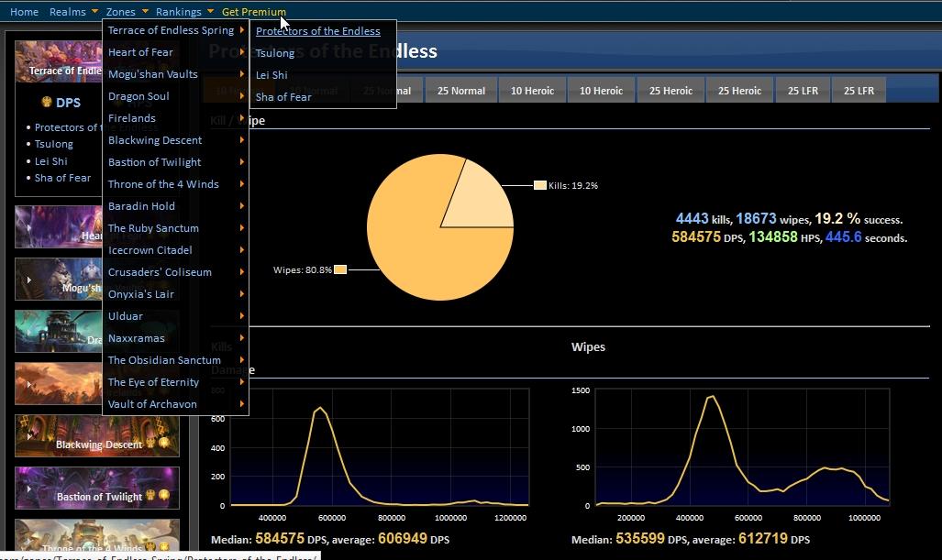Go to the Home menu item
The image size is (942, 560).
[24, 11]
